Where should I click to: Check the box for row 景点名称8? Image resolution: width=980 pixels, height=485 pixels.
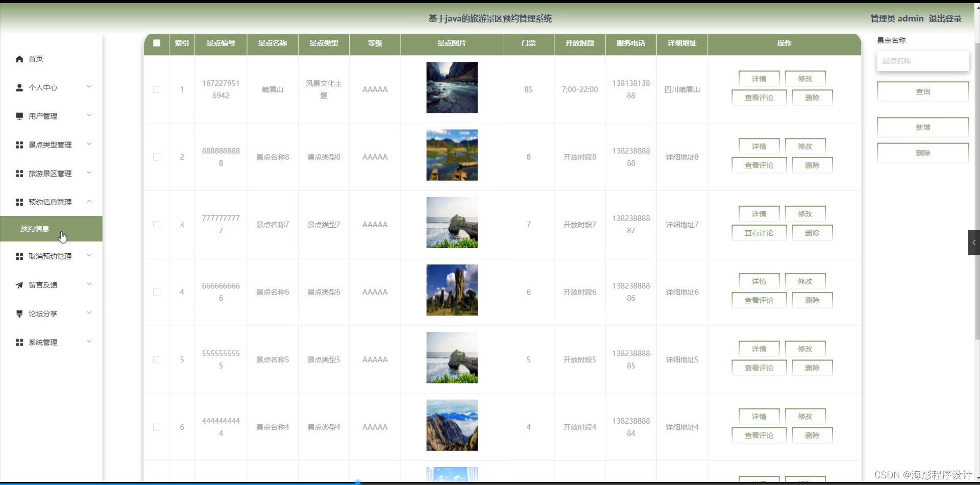[157, 157]
